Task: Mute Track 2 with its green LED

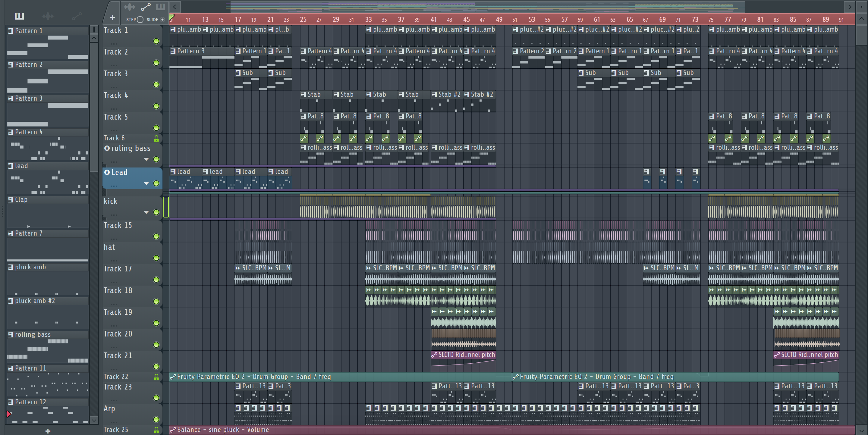Action: pyautogui.click(x=156, y=63)
